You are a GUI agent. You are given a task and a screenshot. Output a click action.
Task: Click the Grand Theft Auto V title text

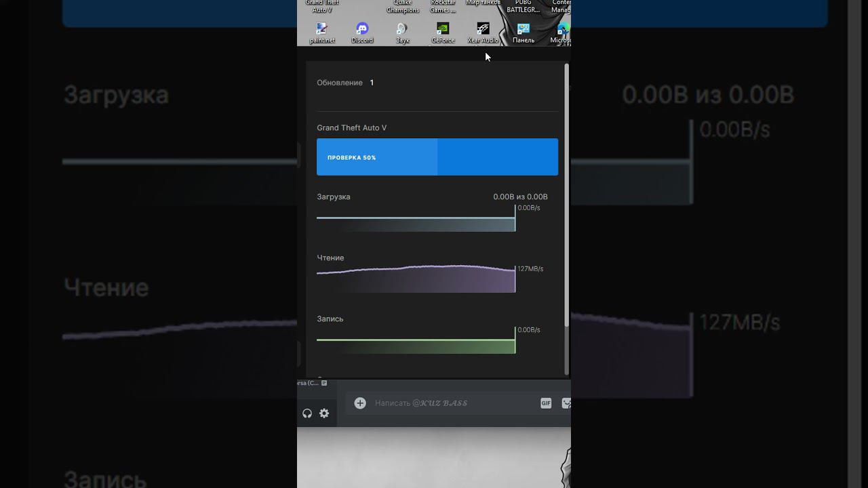(x=351, y=128)
